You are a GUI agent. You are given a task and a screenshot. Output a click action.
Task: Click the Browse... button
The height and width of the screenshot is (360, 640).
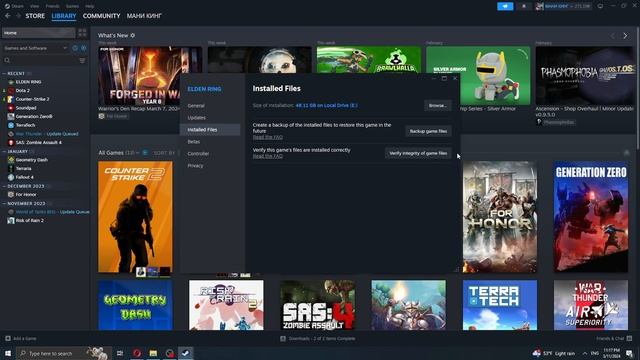(438, 105)
